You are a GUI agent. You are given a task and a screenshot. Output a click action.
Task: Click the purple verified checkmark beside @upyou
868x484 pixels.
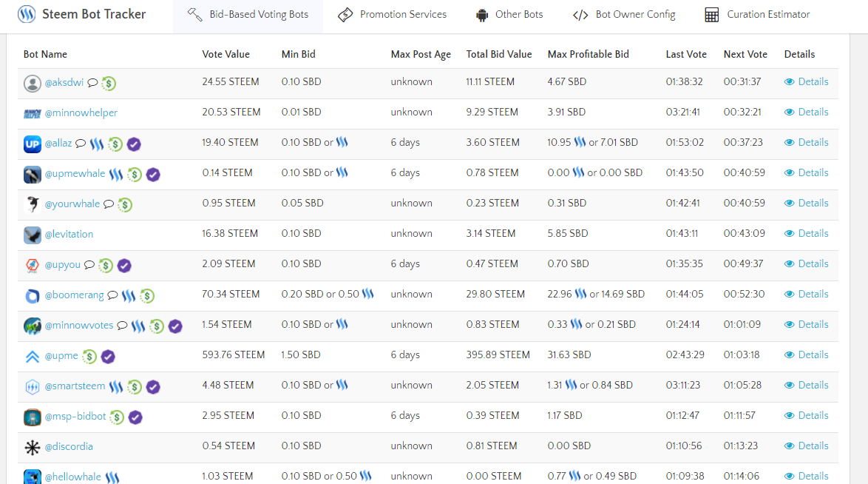pyautogui.click(x=124, y=265)
